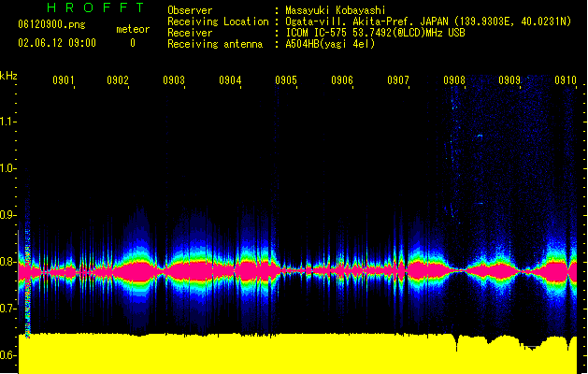
Task: Click the Receiving antenna label
Action: tap(215, 44)
